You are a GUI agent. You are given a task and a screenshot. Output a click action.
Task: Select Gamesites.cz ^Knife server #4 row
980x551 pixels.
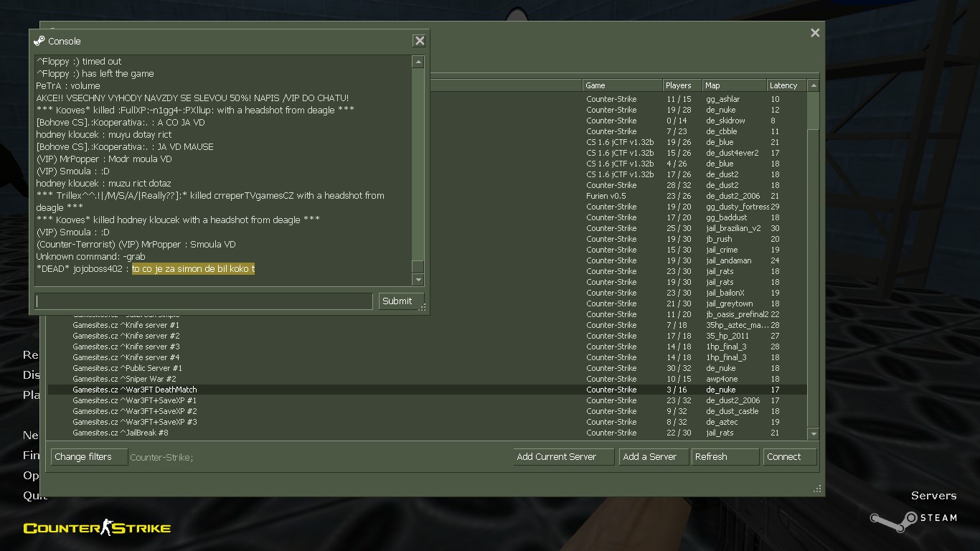[x=427, y=357]
